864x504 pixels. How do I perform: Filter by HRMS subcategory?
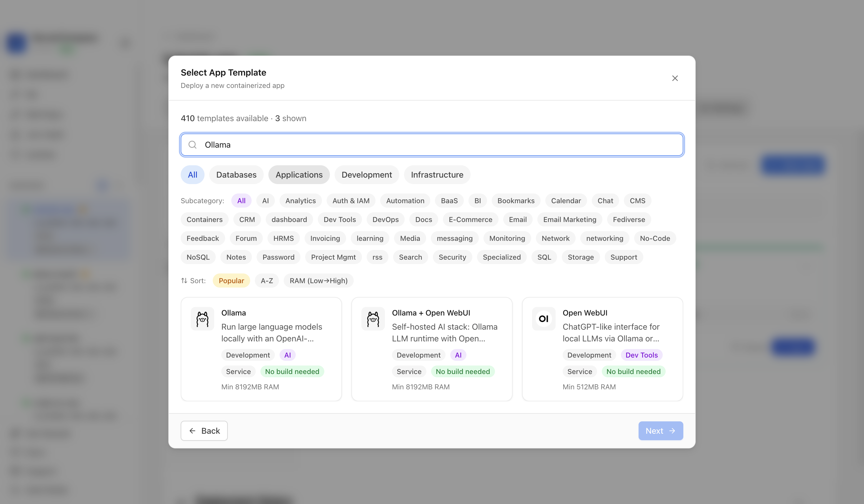pyautogui.click(x=284, y=238)
